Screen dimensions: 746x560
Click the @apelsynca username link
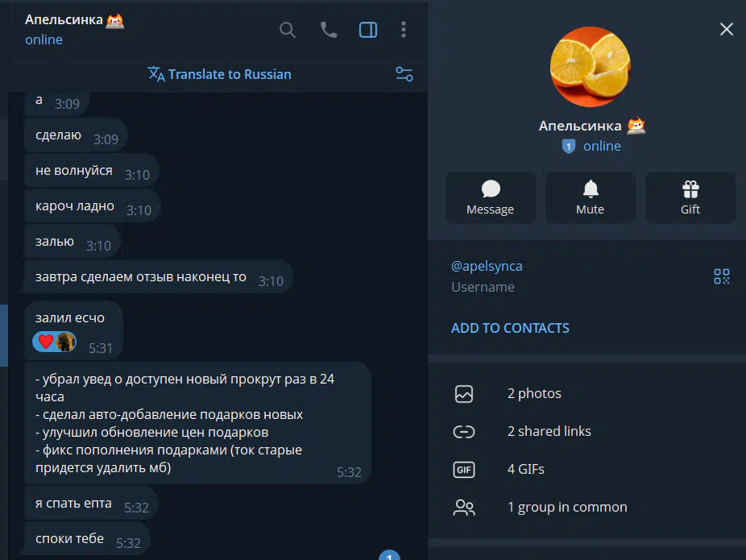487,266
